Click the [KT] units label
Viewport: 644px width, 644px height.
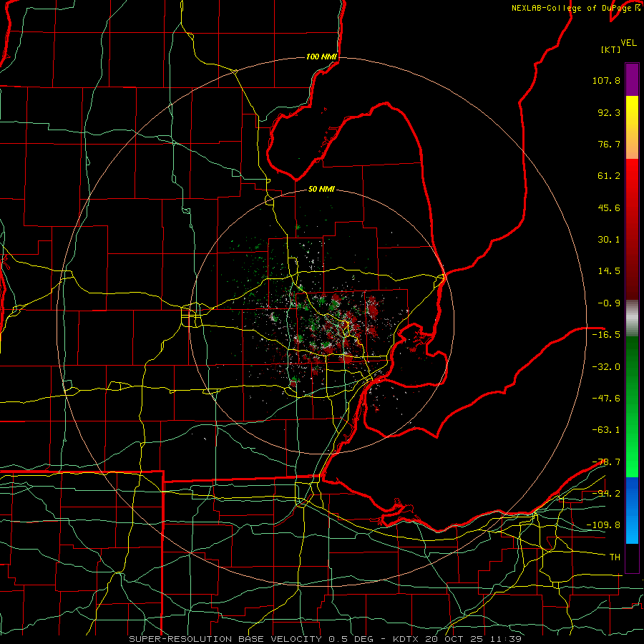pos(611,49)
